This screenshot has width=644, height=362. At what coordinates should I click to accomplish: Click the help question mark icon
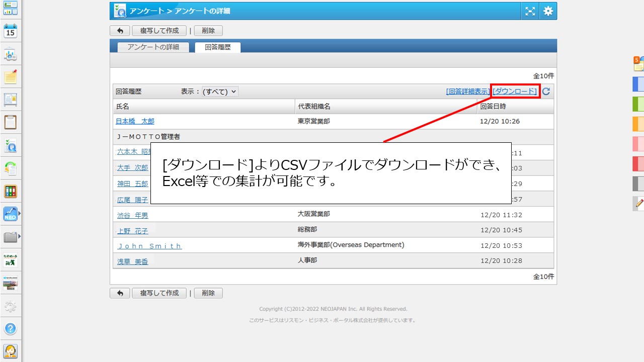point(10,329)
